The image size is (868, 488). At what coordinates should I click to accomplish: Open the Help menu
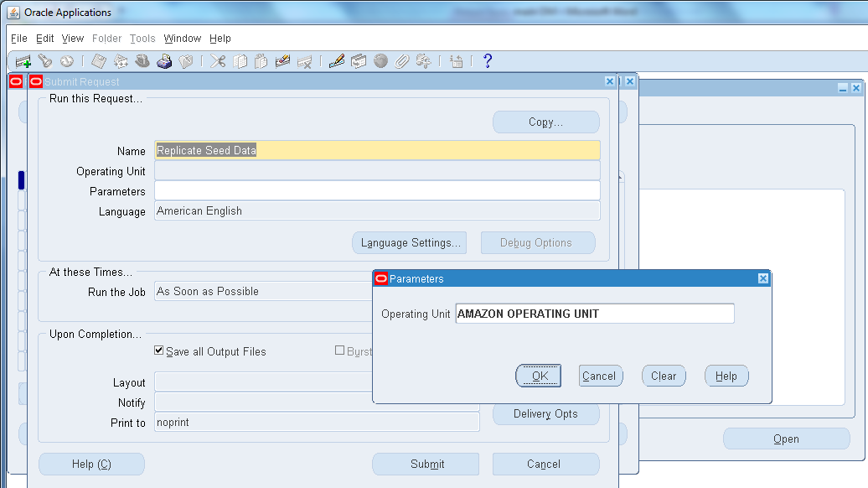coord(220,39)
